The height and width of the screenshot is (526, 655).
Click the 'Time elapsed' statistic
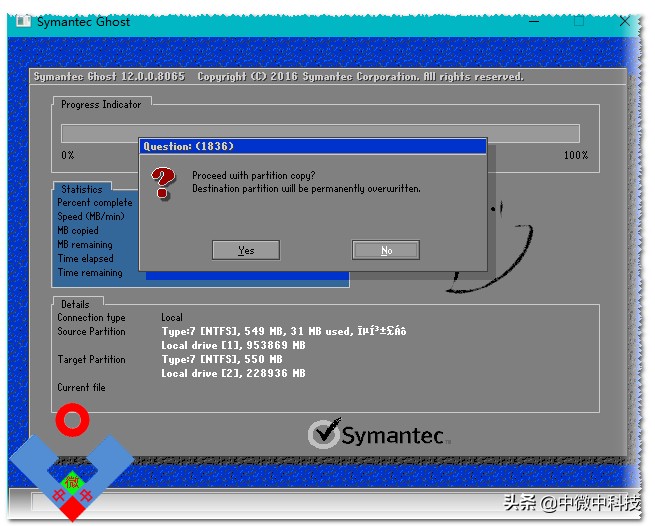click(x=86, y=259)
